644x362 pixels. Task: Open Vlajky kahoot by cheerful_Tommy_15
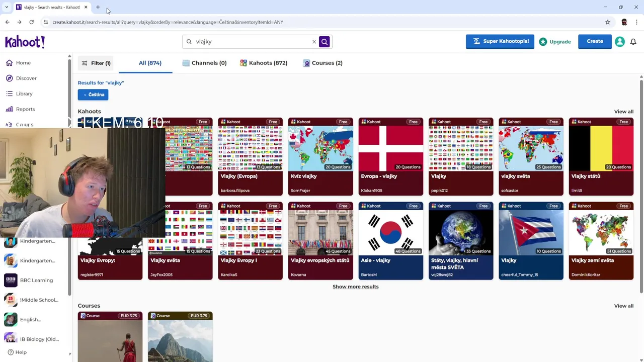coord(531,241)
